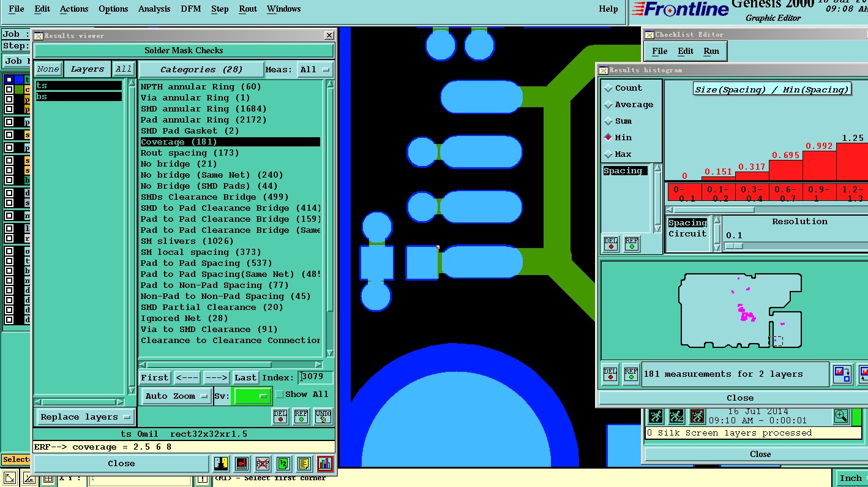The height and width of the screenshot is (487, 868).
Task: Open the Replace layers dropdown
Action: 85,417
